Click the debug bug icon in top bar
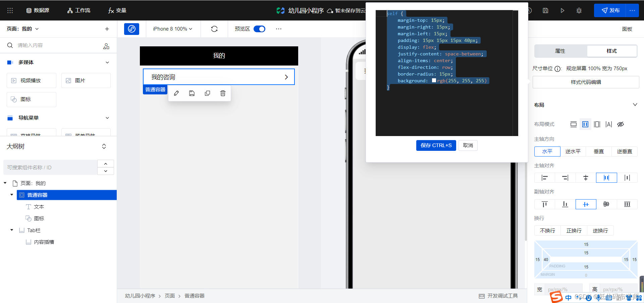The height and width of the screenshot is (303, 644). click(579, 10)
